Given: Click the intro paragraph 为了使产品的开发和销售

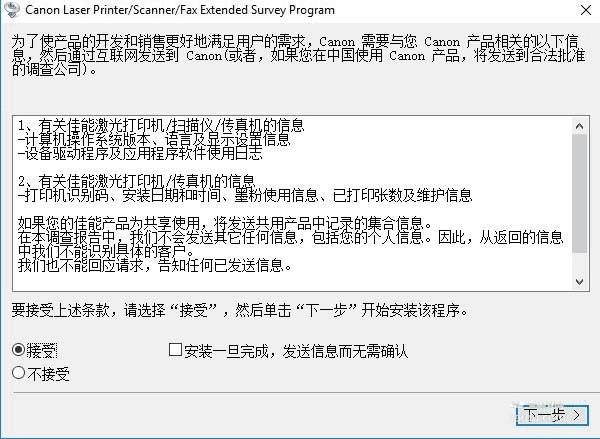Looking at the screenshot, I should [298, 55].
